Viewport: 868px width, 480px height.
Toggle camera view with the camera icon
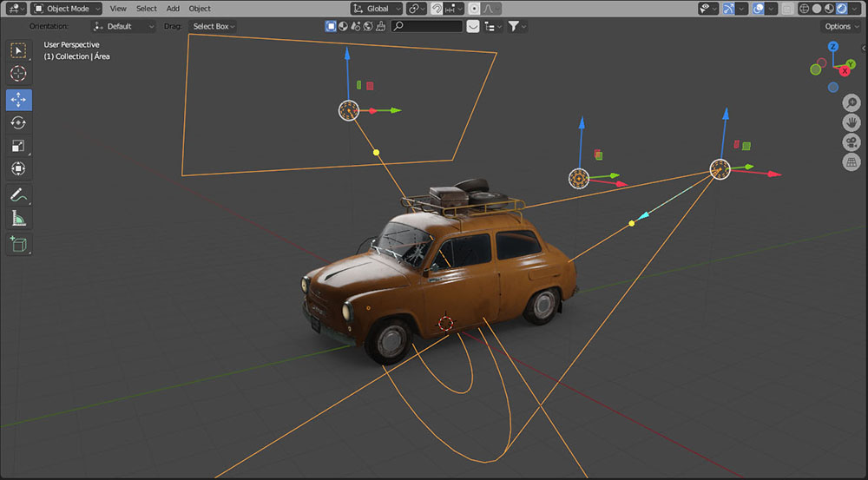pos(852,142)
